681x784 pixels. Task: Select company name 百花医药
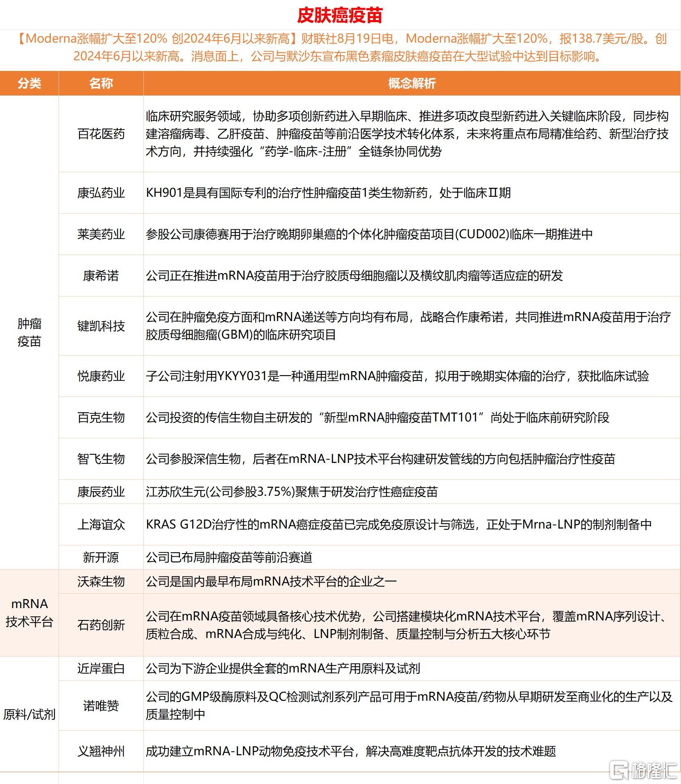[x=101, y=134]
